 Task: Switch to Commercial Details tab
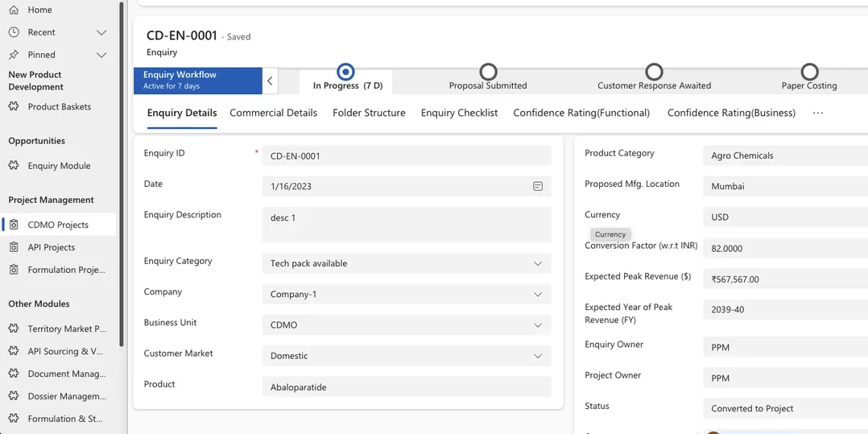click(274, 113)
